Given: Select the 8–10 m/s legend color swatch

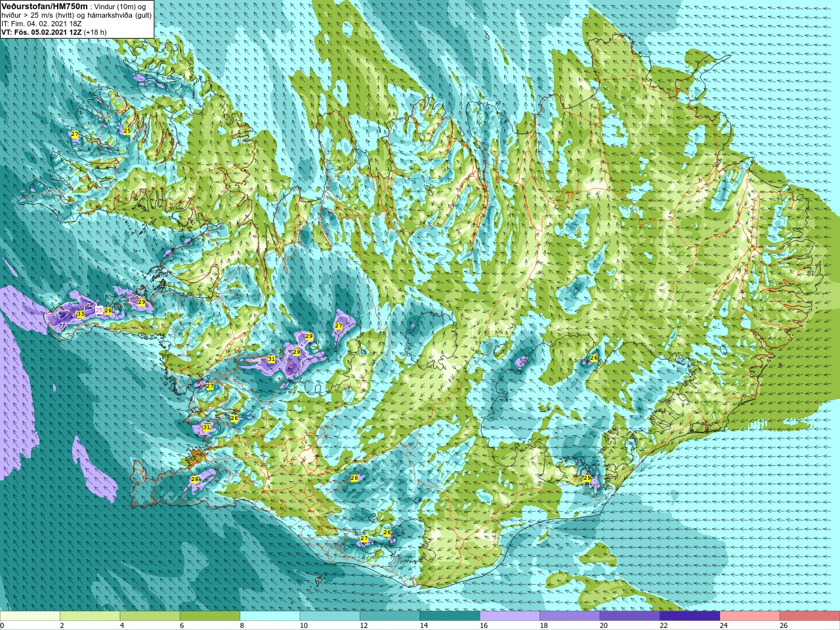Looking at the screenshot, I should 270,616.
